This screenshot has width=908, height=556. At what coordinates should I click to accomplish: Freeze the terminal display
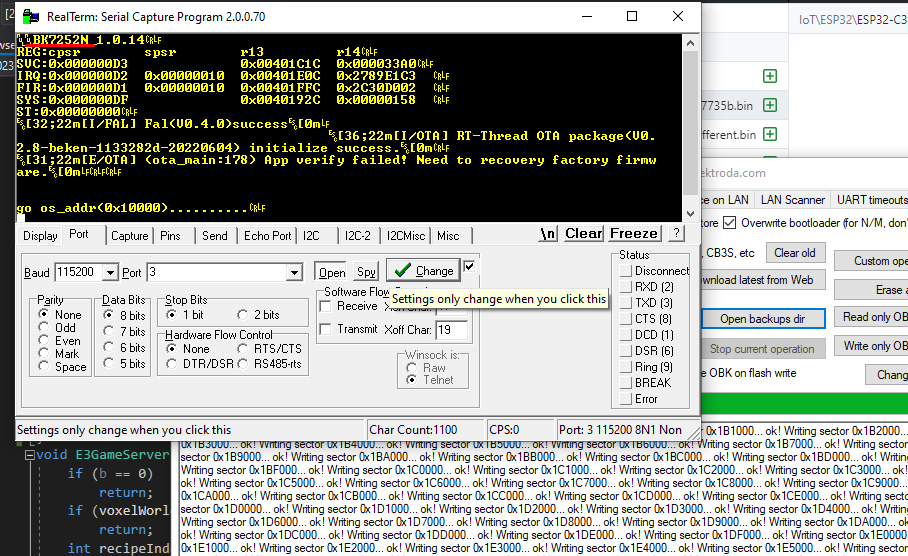pyautogui.click(x=634, y=233)
